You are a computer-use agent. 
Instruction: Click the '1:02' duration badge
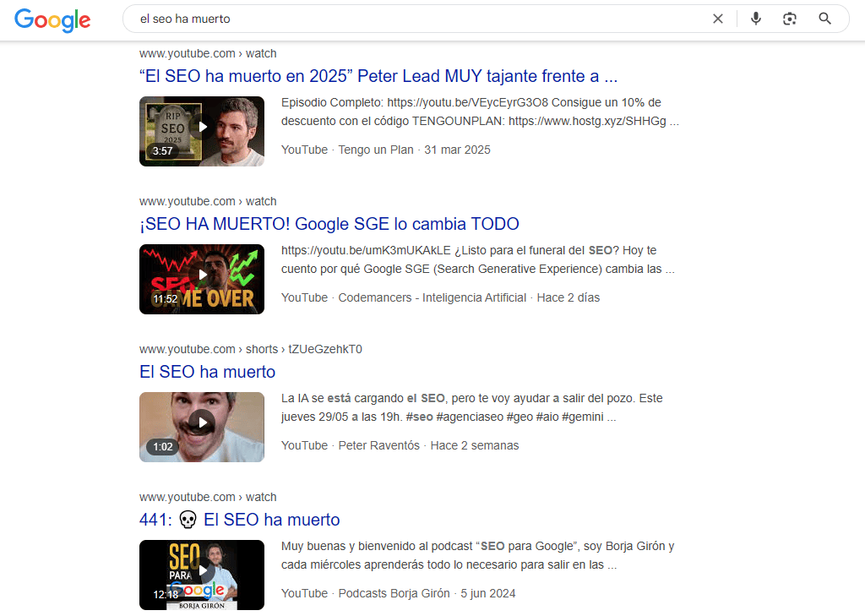pos(163,447)
